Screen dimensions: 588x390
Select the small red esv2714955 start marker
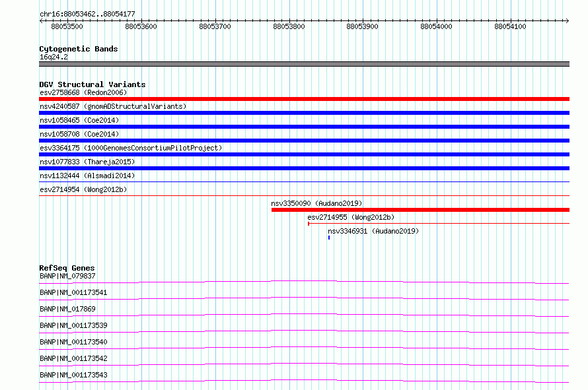[309, 224]
